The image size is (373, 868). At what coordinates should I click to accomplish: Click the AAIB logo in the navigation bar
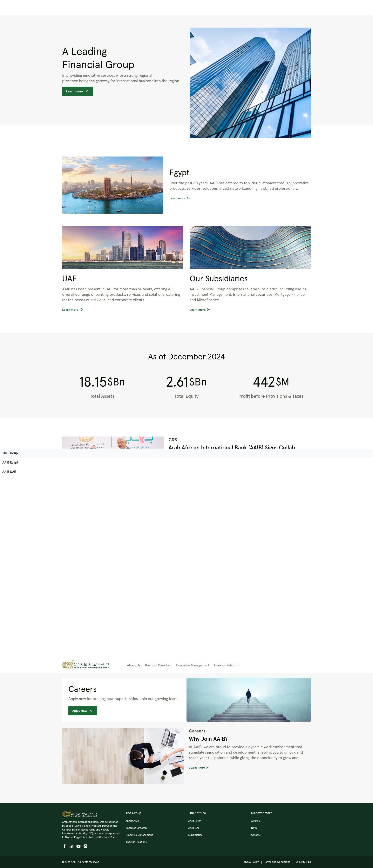[x=86, y=665]
